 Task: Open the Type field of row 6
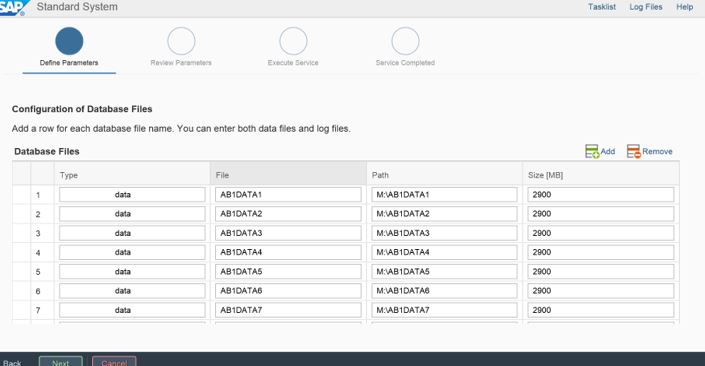pyautogui.click(x=132, y=290)
